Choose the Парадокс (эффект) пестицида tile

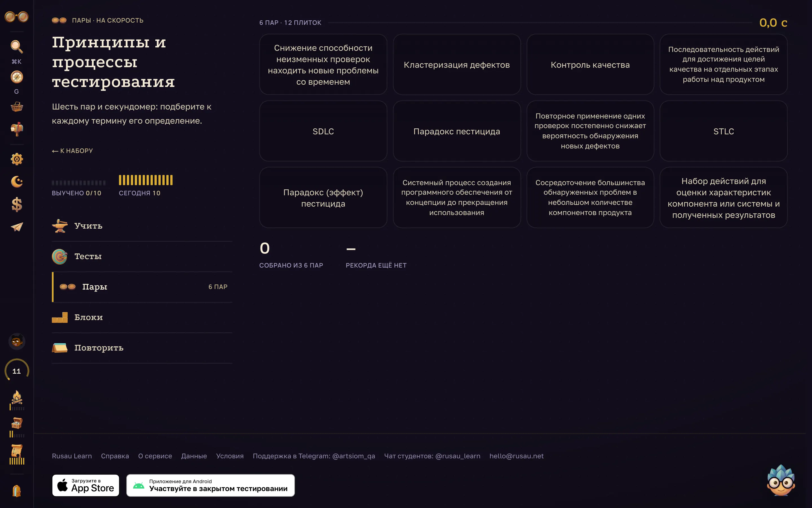[x=323, y=198]
